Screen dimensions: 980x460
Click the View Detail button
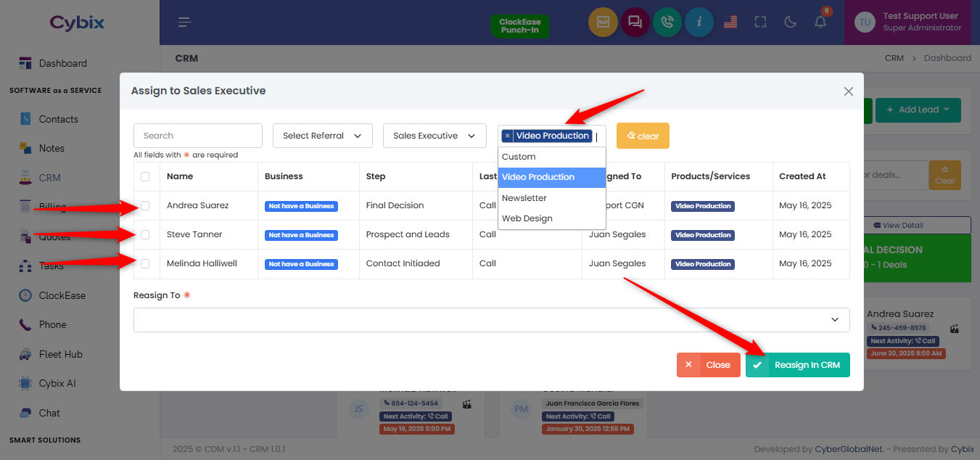pos(898,225)
